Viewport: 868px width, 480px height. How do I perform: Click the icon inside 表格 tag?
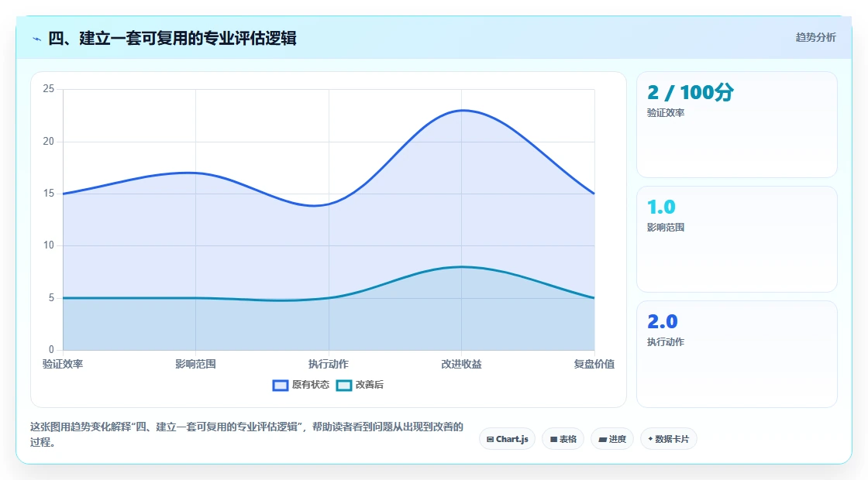553,440
